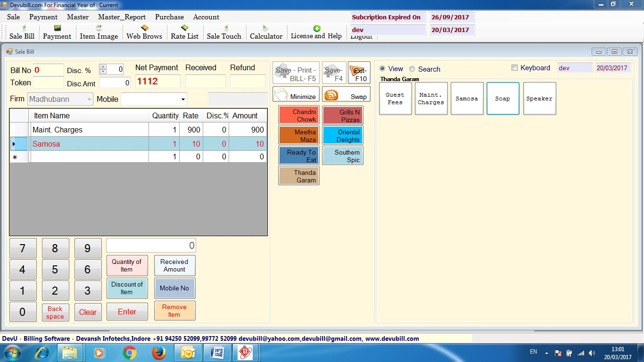Enable the Keyboard checkbox

pos(515,68)
